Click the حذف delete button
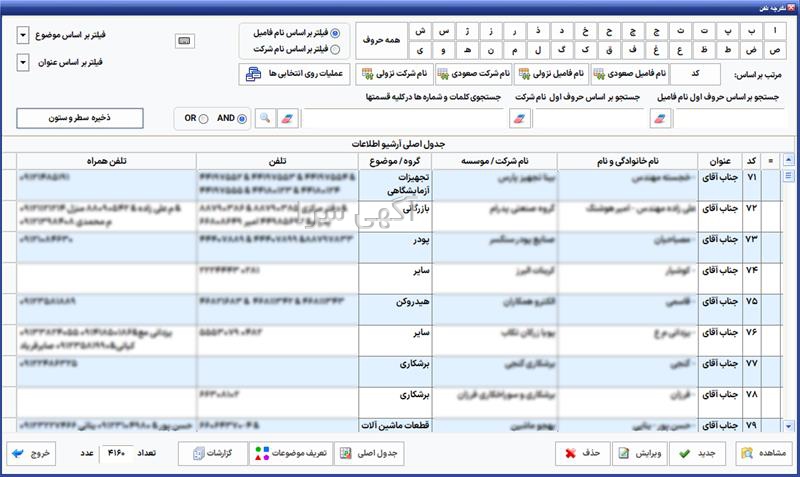800x477 pixels. coord(583,453)
